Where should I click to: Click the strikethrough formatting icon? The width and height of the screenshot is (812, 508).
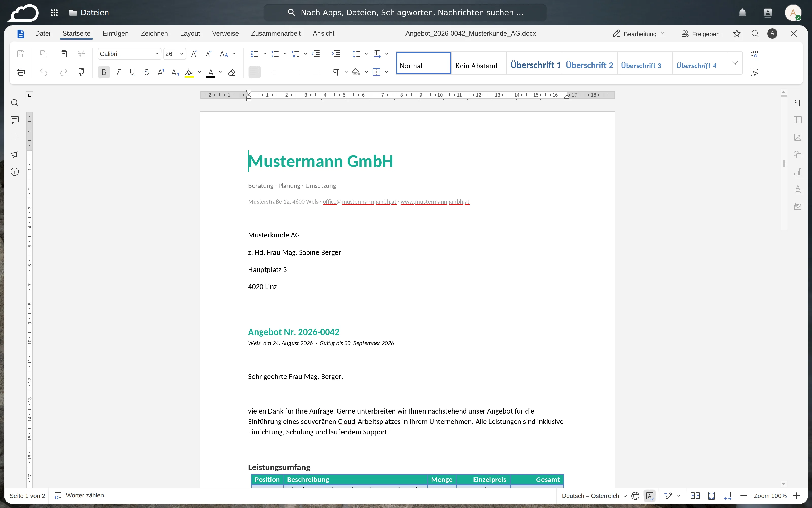[x=147, y=72]
